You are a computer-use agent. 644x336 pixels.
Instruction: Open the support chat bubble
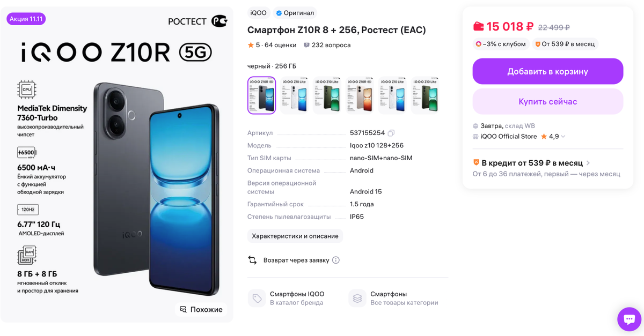click(628, 319)
